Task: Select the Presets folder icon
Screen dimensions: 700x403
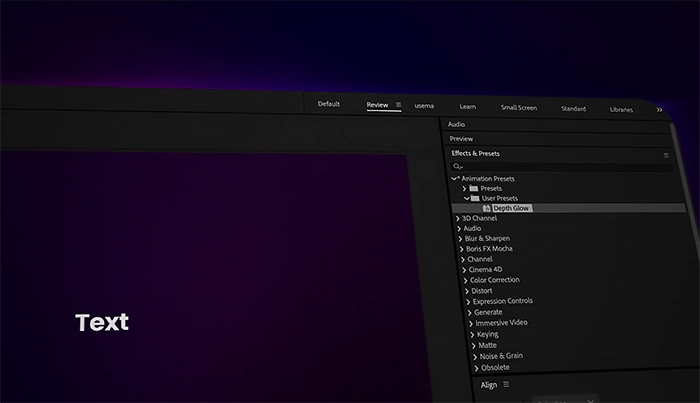Action: pos(474,188)
